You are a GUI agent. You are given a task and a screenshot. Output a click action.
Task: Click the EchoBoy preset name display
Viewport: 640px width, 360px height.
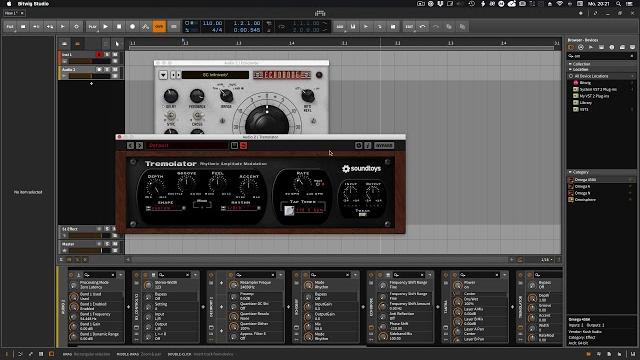click(215, 75)
